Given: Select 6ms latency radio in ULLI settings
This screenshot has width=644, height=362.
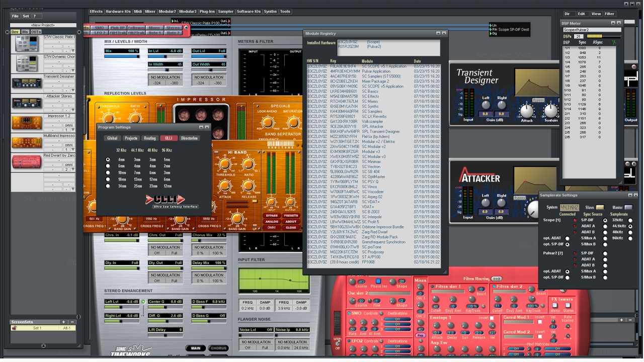Looking at the screenshot, I should pyautogui.click(x=108, y=166).
